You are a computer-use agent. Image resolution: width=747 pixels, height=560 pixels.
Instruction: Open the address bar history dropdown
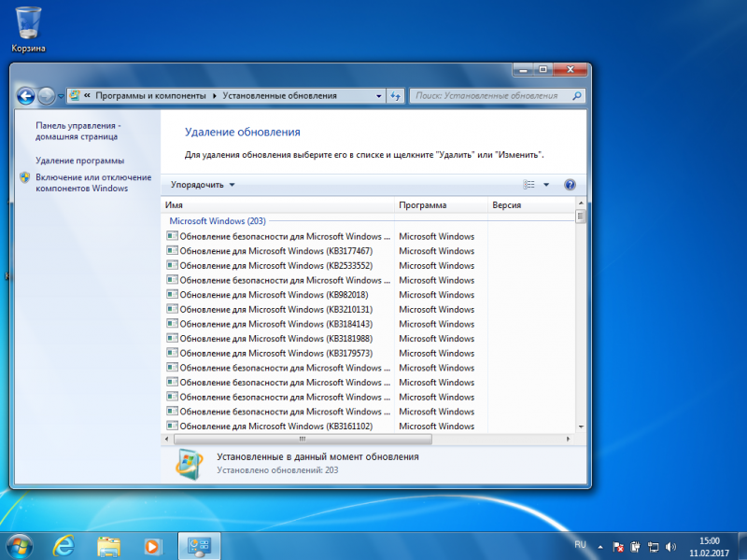click(379, 96)
